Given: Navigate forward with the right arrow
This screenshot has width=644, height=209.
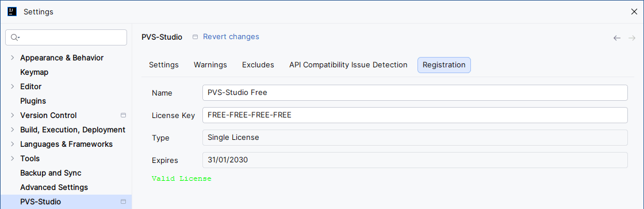Looking at the screenshot, I should point(632,38).
